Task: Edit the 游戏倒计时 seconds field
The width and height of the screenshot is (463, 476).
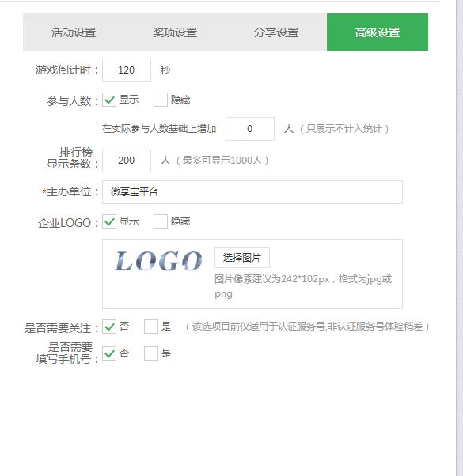Action: [127, 70]
